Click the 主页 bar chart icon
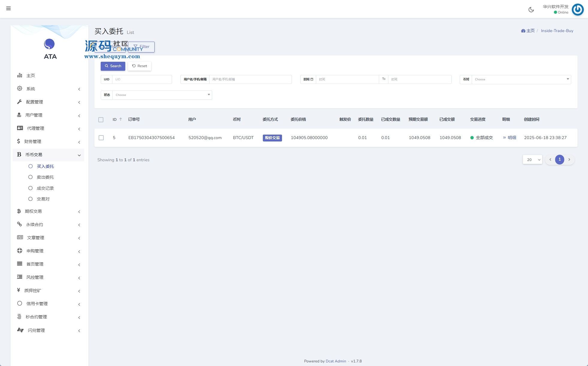This screenshot has width=588, height=366. point(20,75)
